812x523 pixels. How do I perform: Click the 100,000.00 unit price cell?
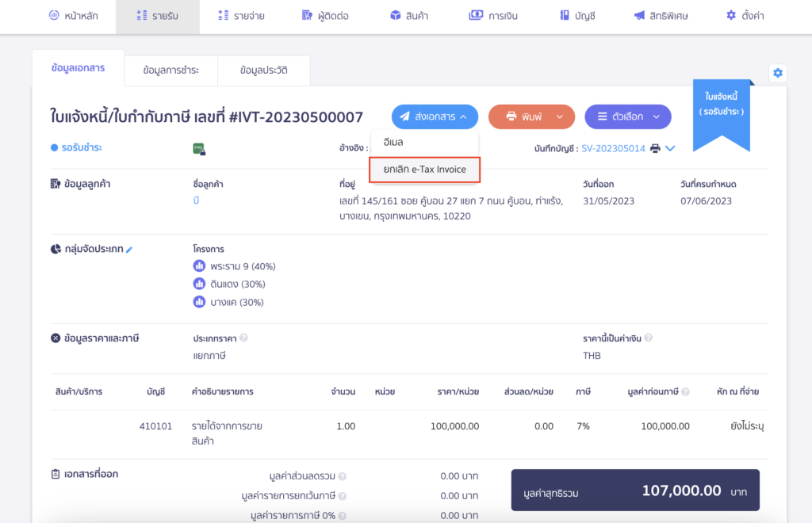coord(454,426)
